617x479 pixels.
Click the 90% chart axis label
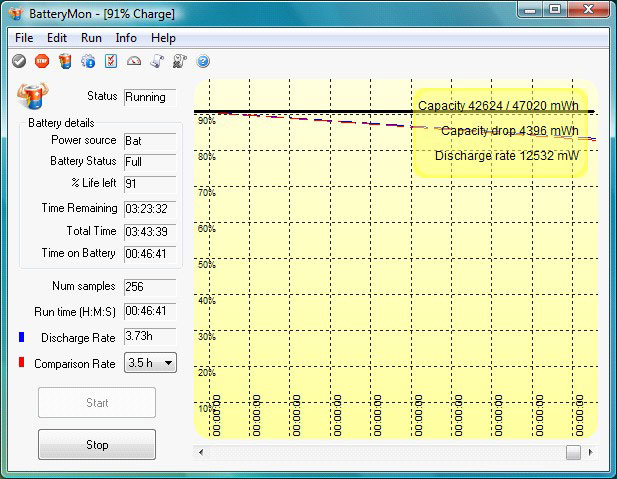tap(207, 120)
